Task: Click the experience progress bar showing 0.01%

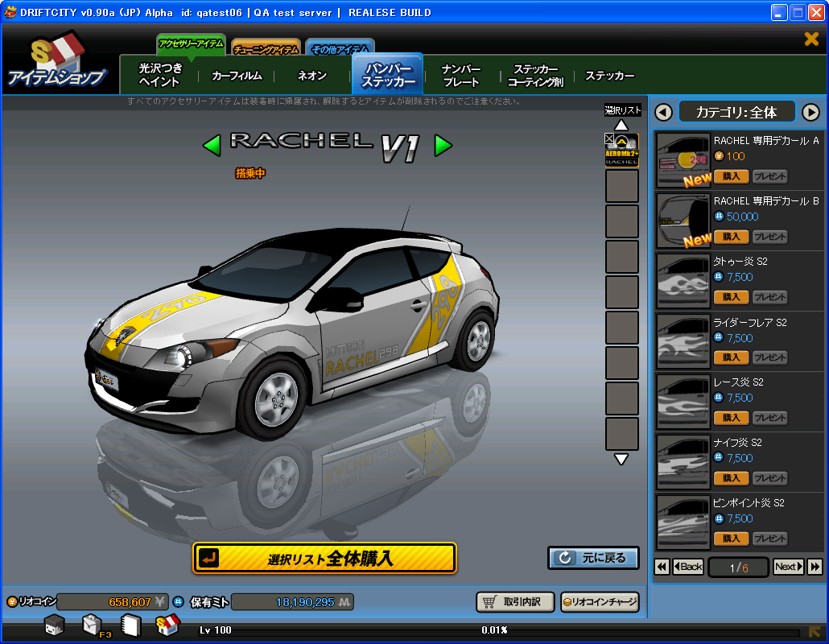Action: point(497,631)
